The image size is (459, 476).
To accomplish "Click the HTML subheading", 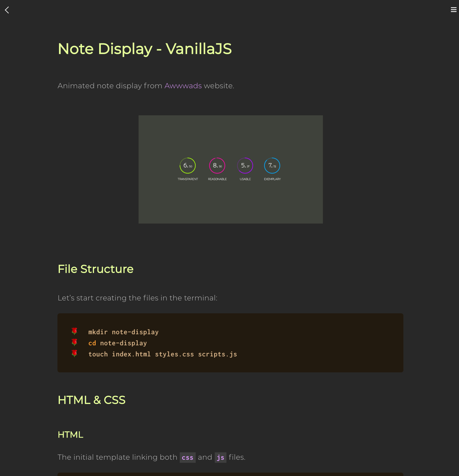I will 70,435.
